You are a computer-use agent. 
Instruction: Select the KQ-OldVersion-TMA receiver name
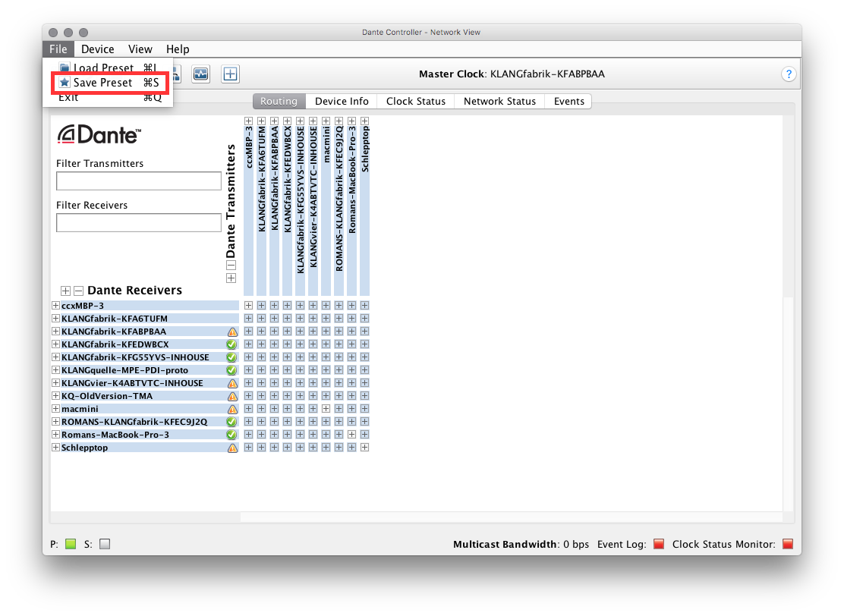coord(107,396)
